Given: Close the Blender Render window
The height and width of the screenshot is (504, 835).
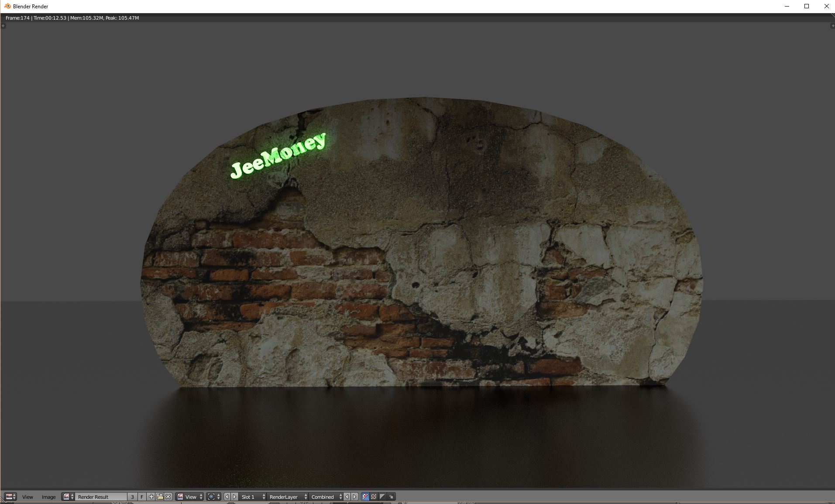Looking at the screenshot, I should [x=826, y=6].
